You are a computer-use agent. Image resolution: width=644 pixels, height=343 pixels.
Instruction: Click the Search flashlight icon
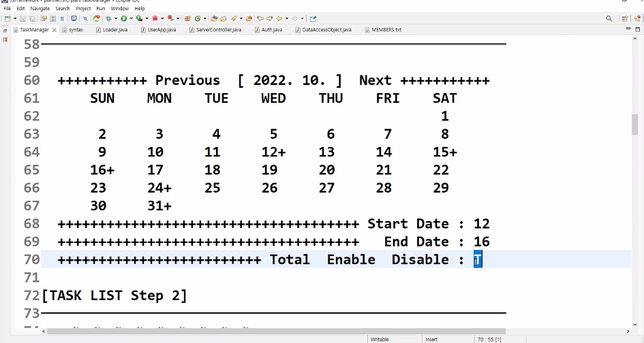[x=234, y=18]
